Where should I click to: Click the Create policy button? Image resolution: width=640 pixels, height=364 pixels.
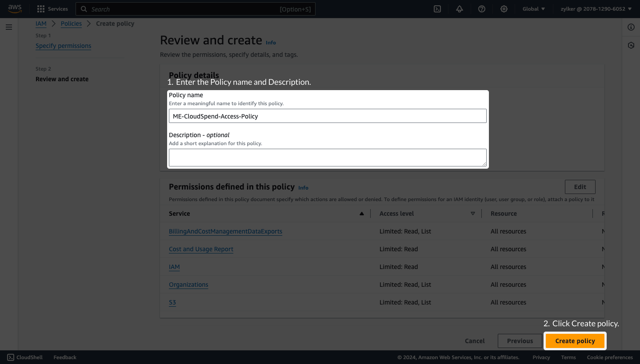[x=575, y=341]
